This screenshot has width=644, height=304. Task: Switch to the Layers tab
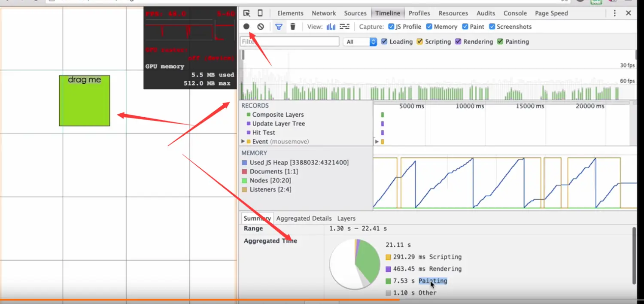pyautogui.click(x=346, y=218)
